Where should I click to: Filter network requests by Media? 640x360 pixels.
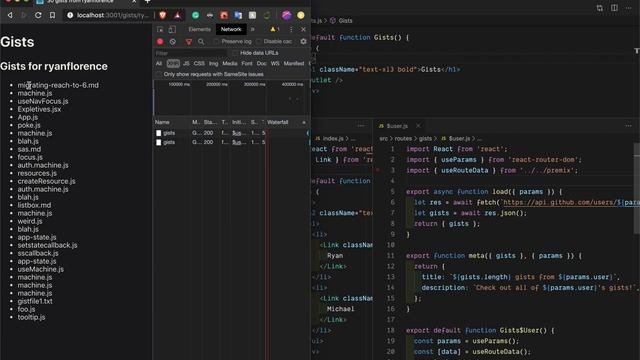[x=230, y=64]
